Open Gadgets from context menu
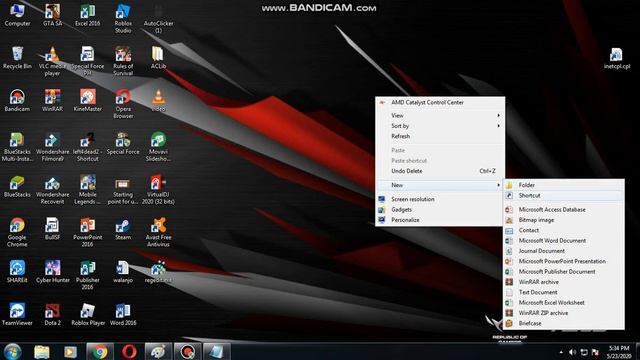The width and height of the screenshot is (640, 360). click(440, 209)
